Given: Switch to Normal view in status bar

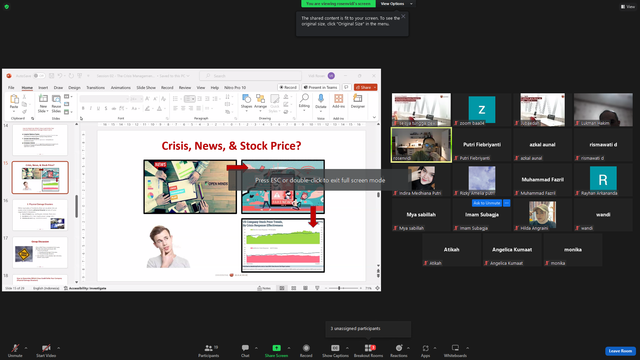Looking at the screenshot, I should (x=282, y=288).
